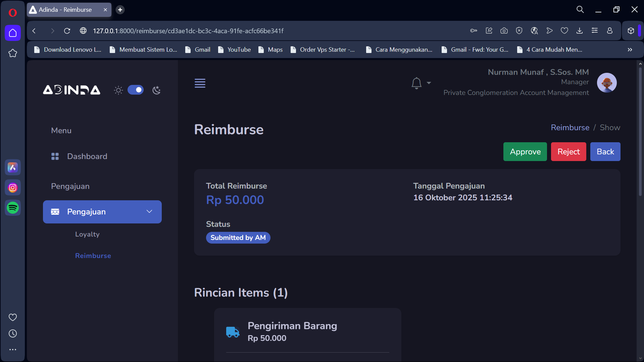Screen dimensions: 644x362
Task: Open the notification dropdown caret
Action: [x=429, y=83]
